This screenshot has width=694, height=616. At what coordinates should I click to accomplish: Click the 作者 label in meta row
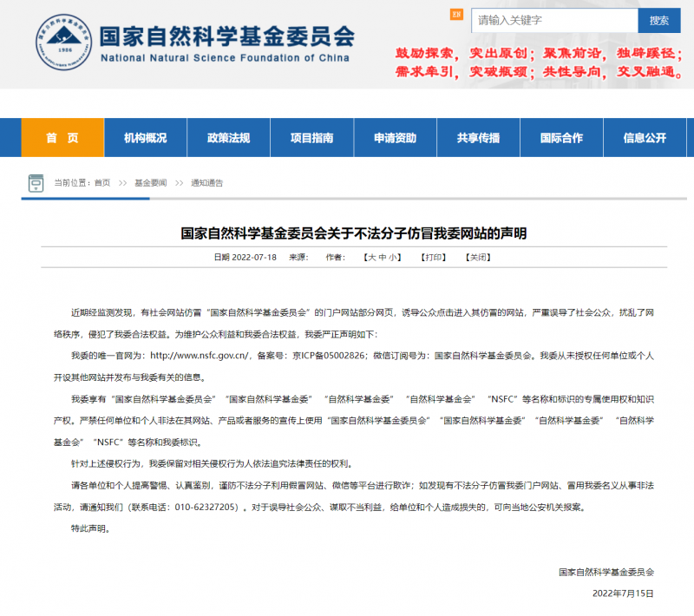(x=336, y=258)
